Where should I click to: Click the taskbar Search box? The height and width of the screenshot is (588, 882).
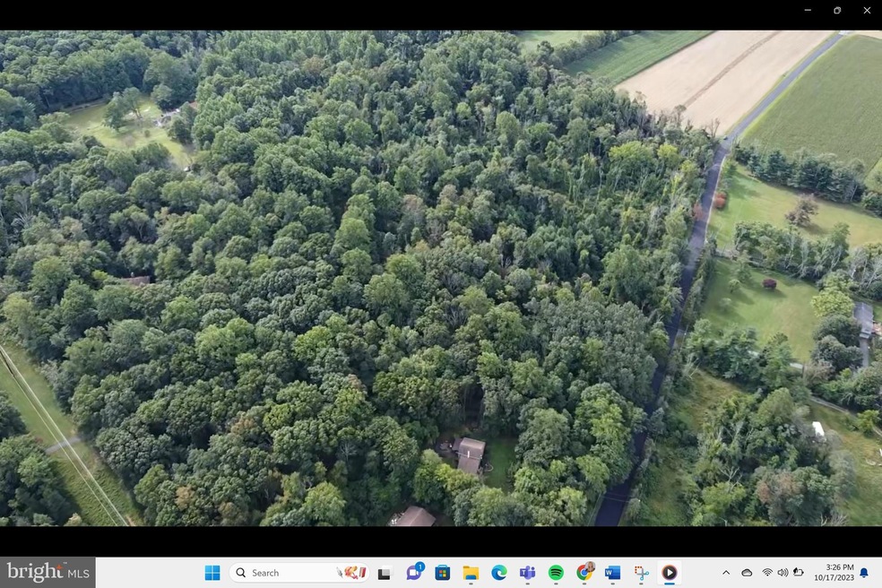click(x=298, y=573)
